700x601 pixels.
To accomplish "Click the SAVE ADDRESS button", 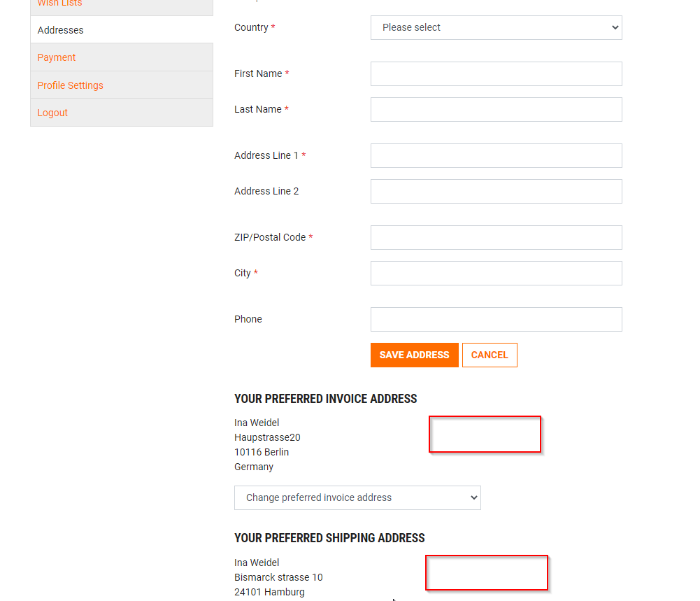I will [x=414, y=355].
